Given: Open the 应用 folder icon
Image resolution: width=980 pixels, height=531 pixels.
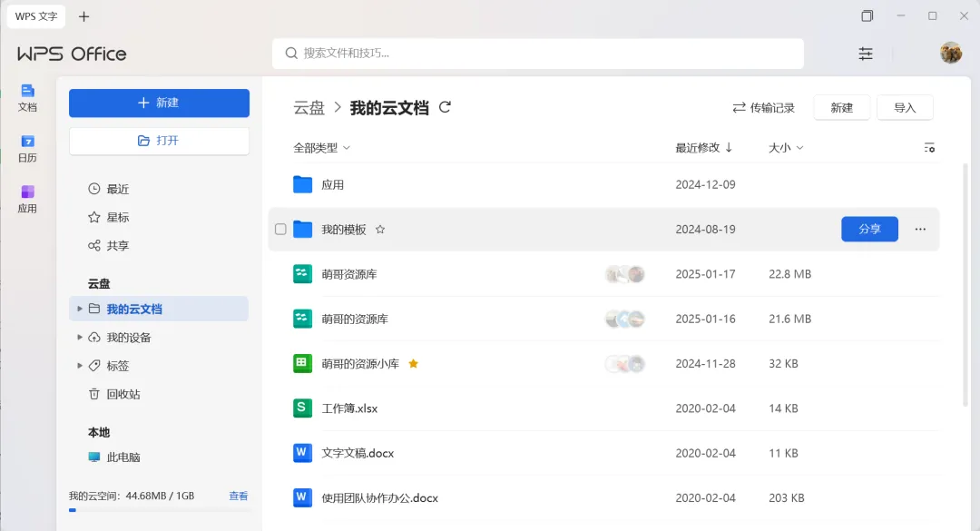Looking at the screenshot, I should click(x=302, y=184).
